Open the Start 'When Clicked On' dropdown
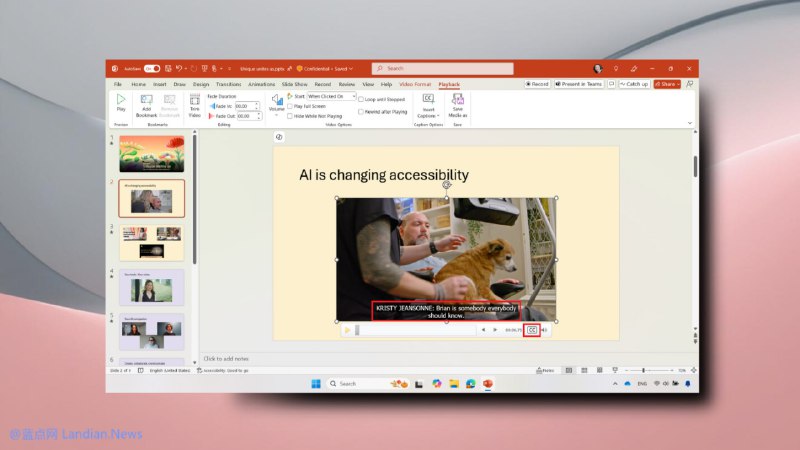800x450 pixels. pyautogui.click(x=331, y=96)
